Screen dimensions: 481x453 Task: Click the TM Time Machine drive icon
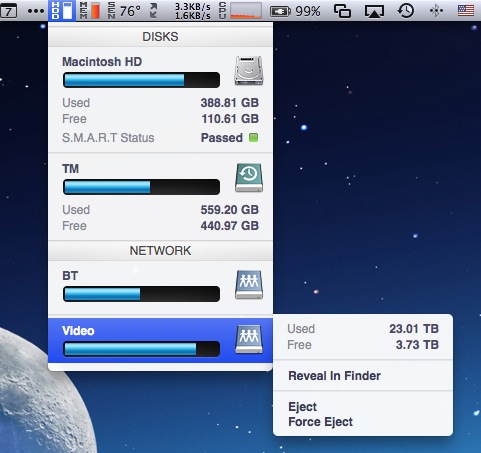249,178
